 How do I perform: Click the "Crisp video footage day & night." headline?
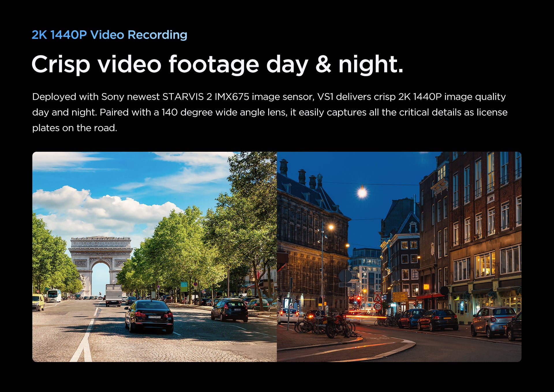pos(217,64)
